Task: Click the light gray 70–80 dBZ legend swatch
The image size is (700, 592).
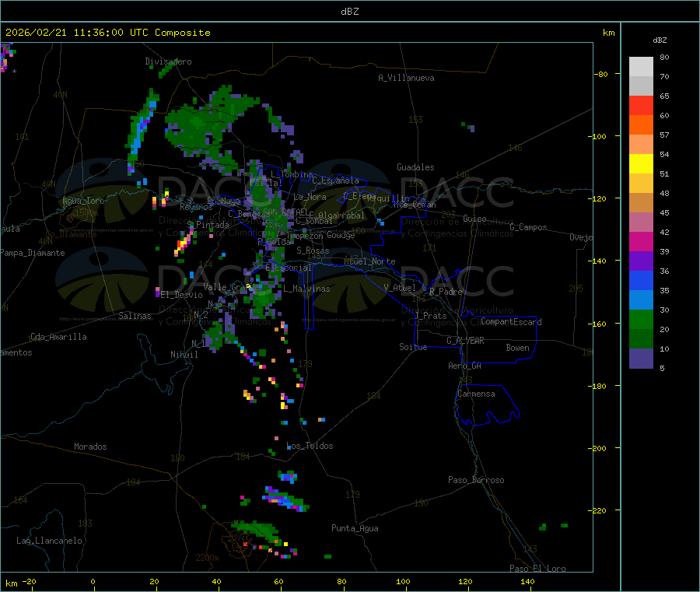Action: tap(641, 67)
